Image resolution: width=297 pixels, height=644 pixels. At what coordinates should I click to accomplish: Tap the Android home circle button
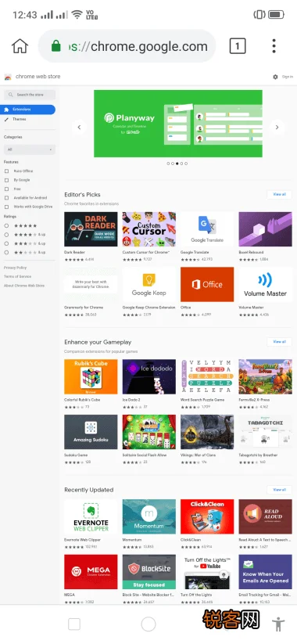pos(148,624)
